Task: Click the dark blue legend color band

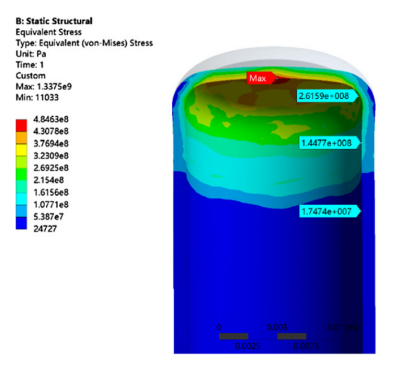Action: [21, 223]
